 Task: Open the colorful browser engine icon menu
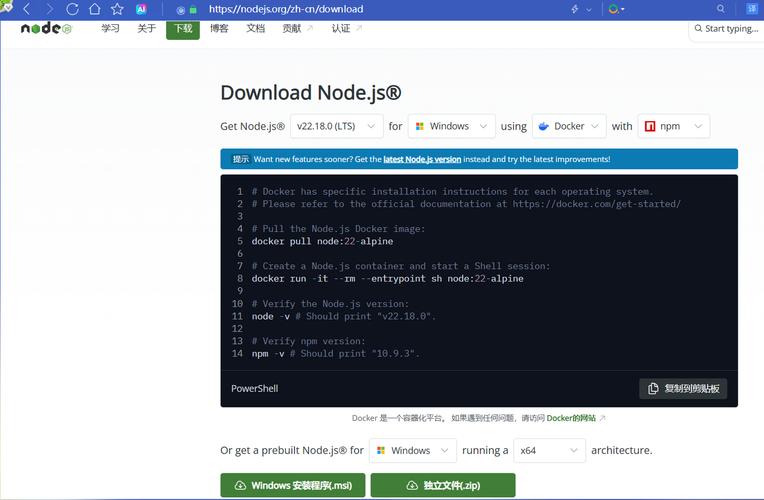(x=616, y=9)
